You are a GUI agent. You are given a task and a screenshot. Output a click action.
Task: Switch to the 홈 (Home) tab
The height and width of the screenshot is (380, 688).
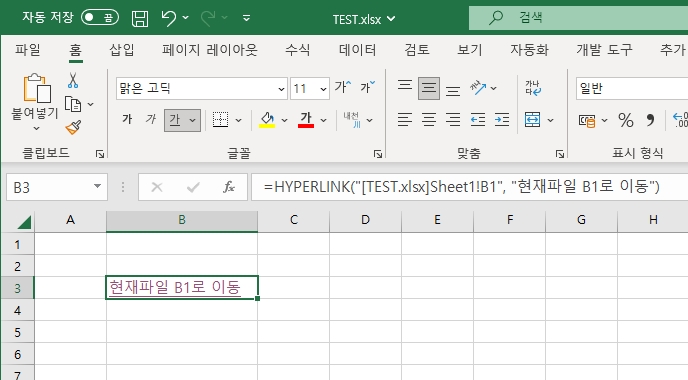coord(75,50)
